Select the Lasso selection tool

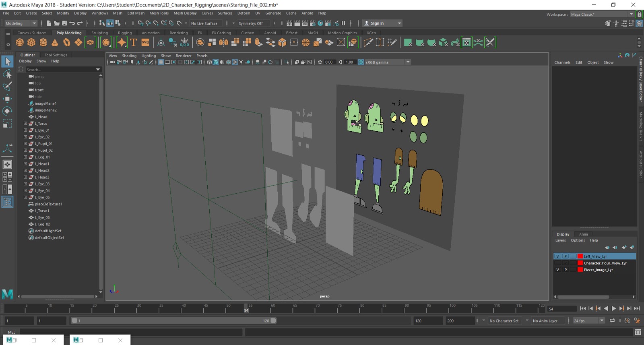coord(7,74)
